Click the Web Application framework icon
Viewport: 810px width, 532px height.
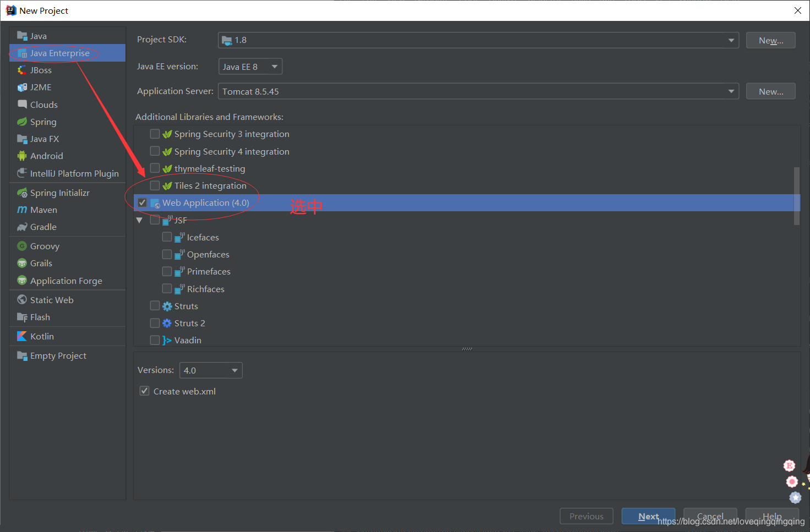point(155,203)
